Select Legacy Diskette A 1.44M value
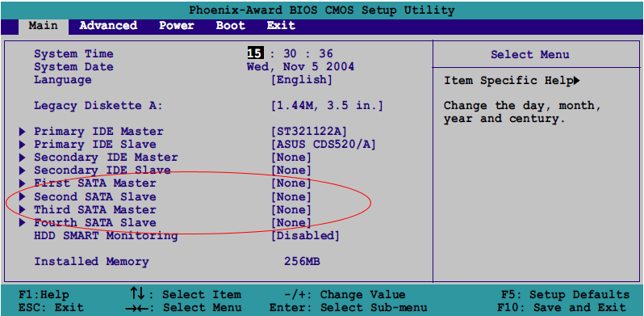The image size is (644, 316). click(x=327, y=106)
